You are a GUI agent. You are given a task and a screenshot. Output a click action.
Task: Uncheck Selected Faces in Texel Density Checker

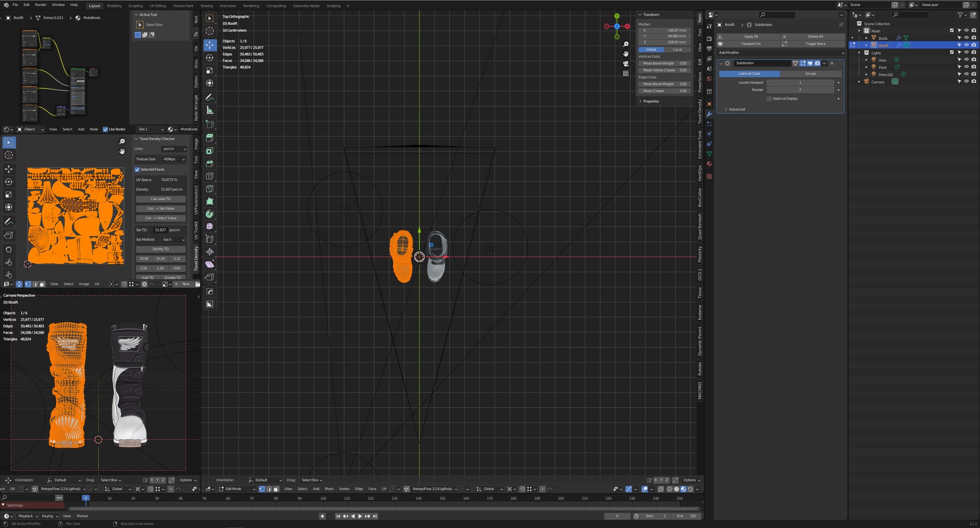tap(137, 170)
